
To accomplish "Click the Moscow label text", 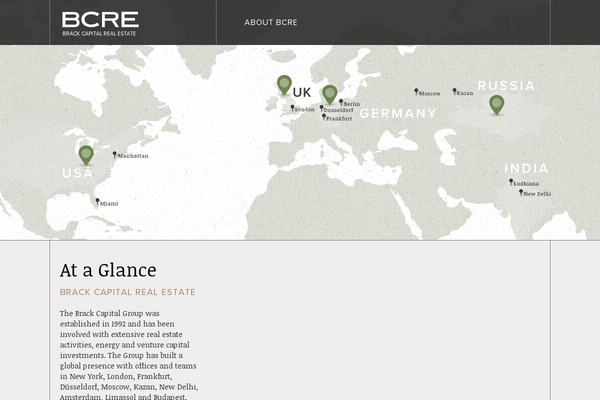I will click(x=430, y=93).
